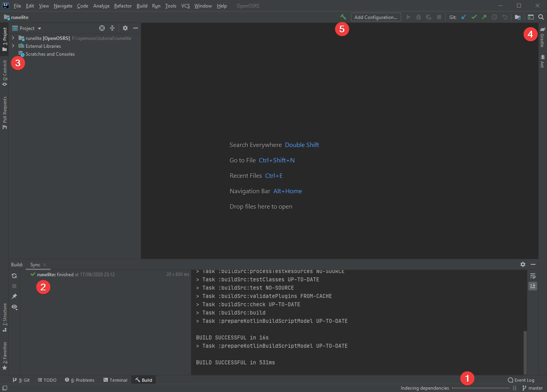Viewport: 547px width, 392px height.
Task: Click the Collapse All icon in Project panel
Action: 112,28
